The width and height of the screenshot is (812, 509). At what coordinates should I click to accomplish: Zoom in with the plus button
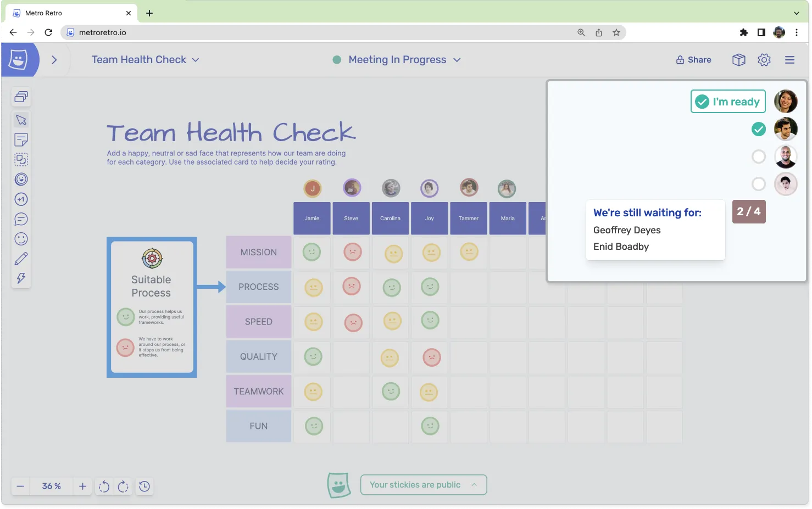pos(82,486)
